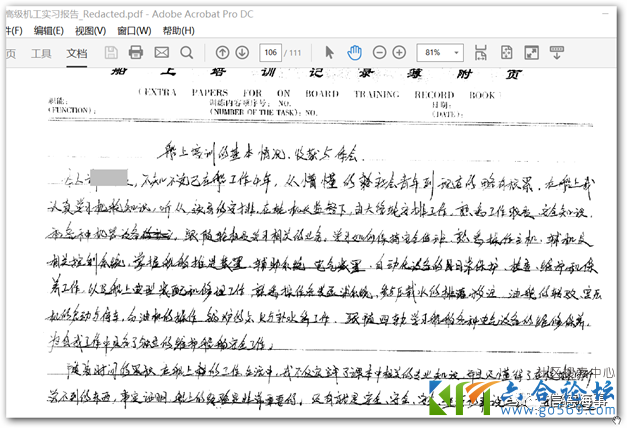Zoom in with the plus icon

399,52
